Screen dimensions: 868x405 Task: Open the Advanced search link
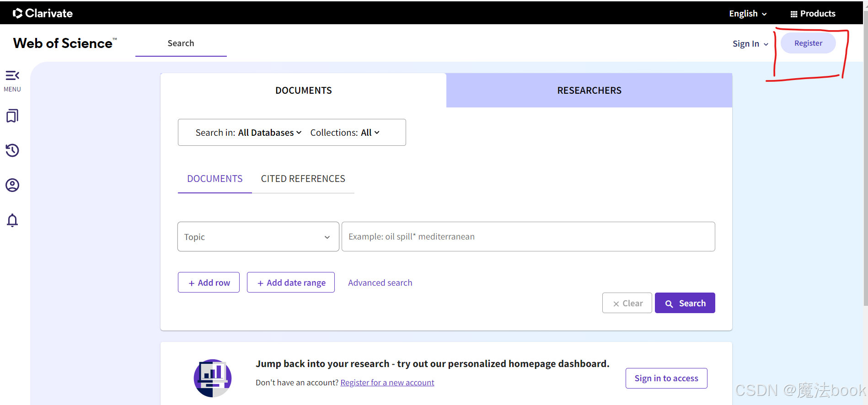coord(380,283)
